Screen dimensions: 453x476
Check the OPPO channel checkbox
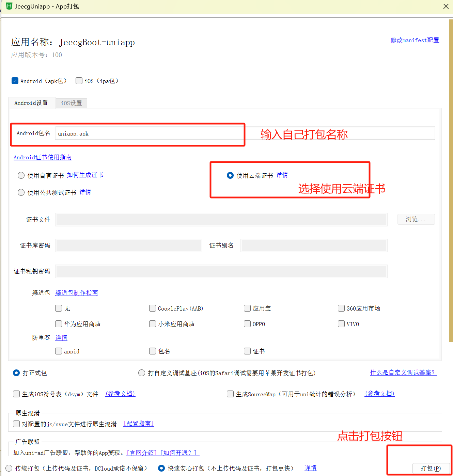247,324
